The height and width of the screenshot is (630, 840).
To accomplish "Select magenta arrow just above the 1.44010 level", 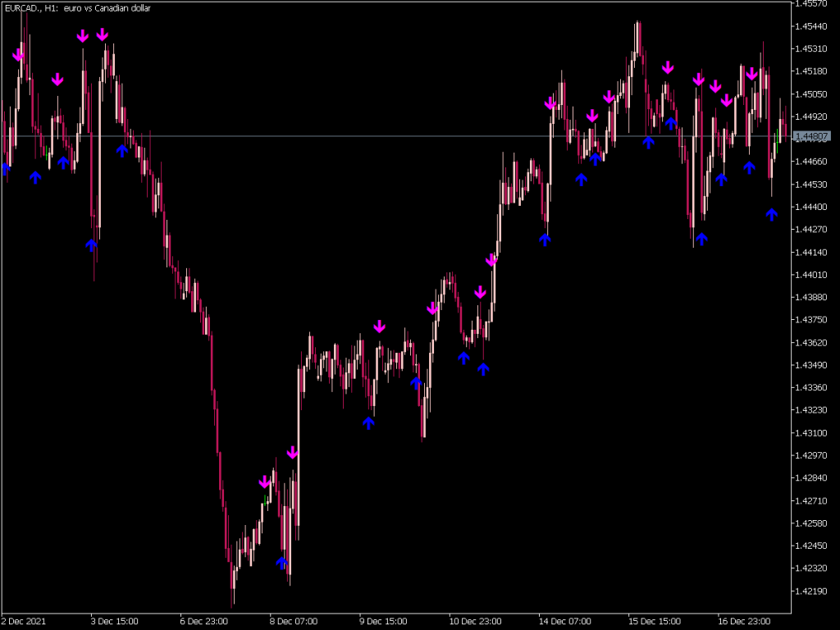I will coord(491,261).
